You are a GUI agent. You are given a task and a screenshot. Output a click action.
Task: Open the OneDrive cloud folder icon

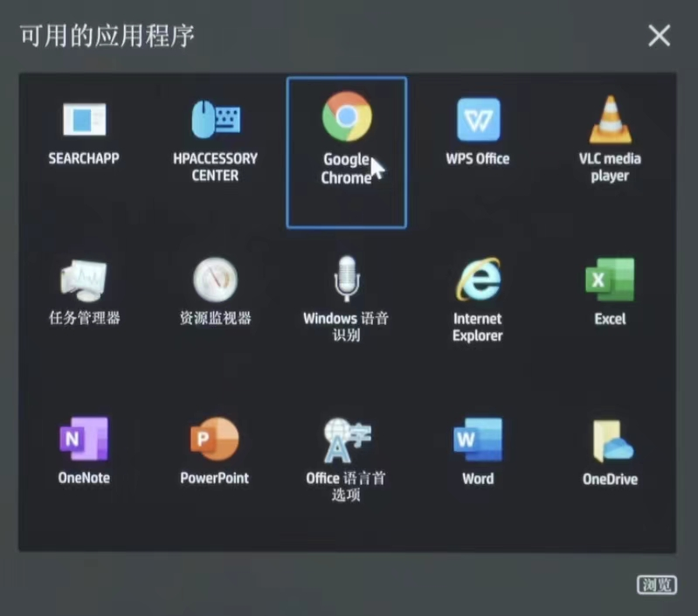612,441
